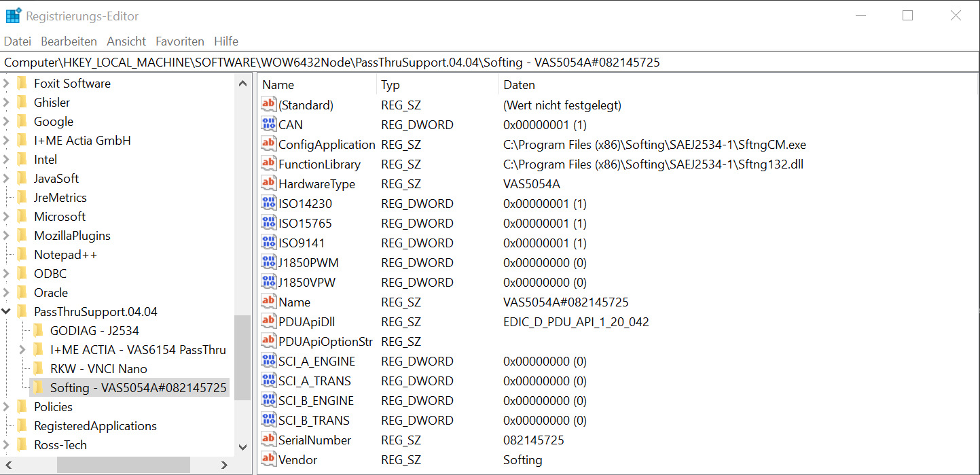Click the string icon for Vendor
Image resolution: width=980 pixels, height=475 pixels.
[x=269, y=460]
